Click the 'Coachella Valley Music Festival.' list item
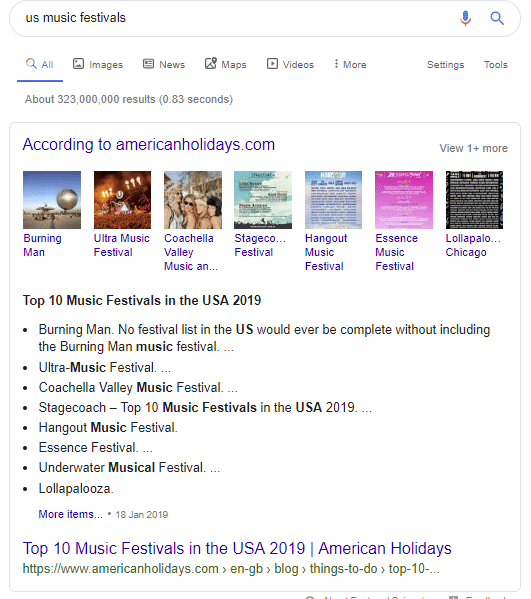Image resolution: width=531 pixels, height=599 pixels. pos(138,388)
